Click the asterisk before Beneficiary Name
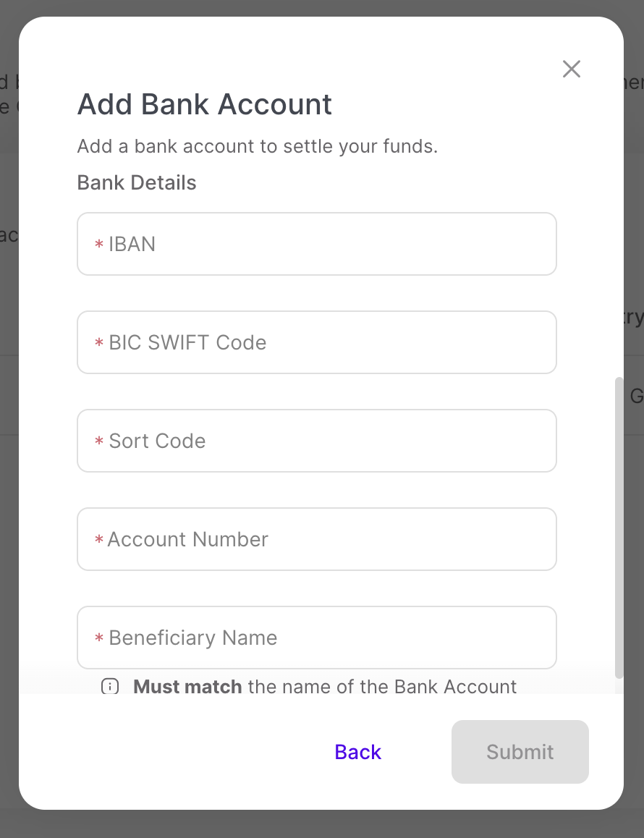 (x=99, y=638)
